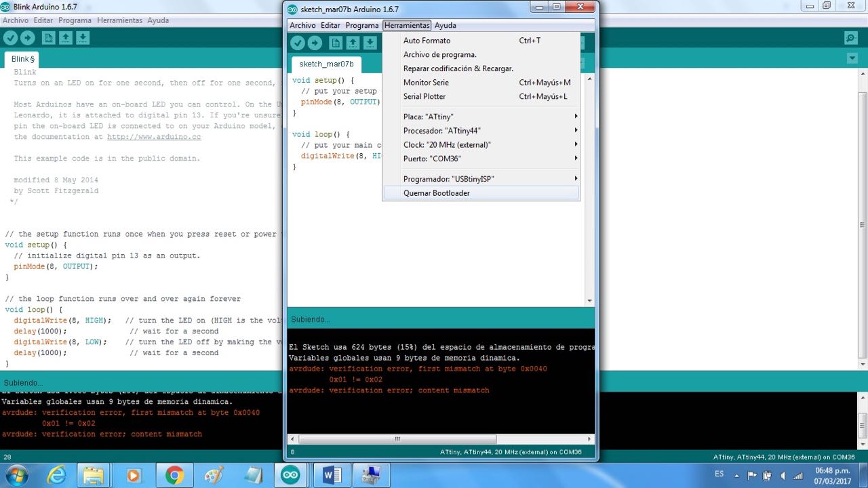Open Serial Monitor icon in Blink window

tap(850, 38)
